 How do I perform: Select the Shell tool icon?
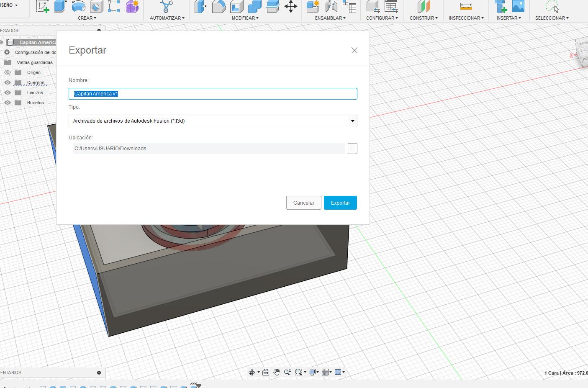(236, 6)
